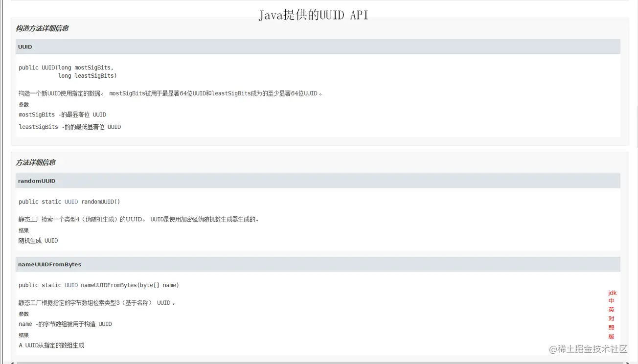Open the UUID return type link in randomUUID signature
638x364 pixels.
pos(71,202)
